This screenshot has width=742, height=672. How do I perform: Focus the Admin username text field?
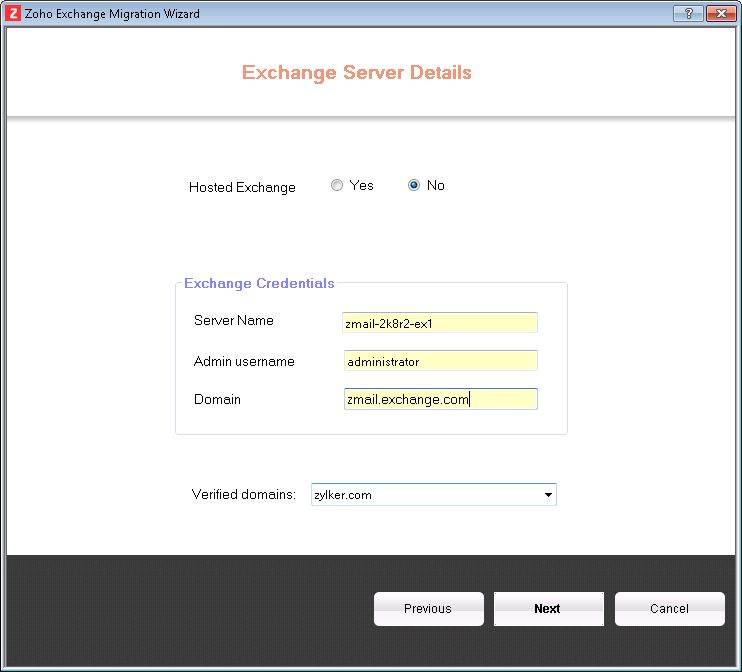pyautogui.click(x=440, y=361)
